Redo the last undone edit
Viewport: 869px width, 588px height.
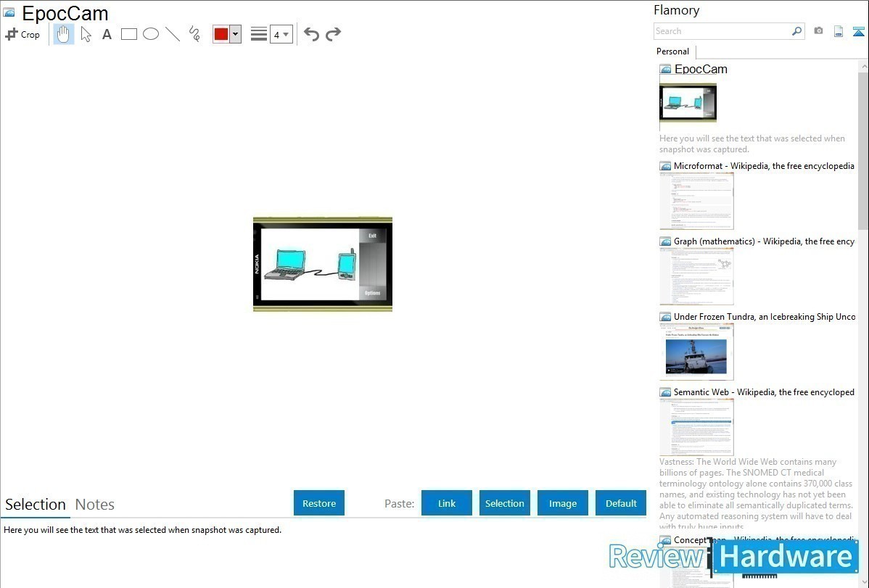[333, 34]
